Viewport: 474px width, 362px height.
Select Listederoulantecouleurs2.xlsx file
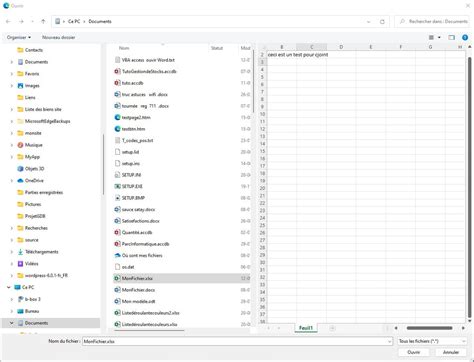click(x=150, y=313)
